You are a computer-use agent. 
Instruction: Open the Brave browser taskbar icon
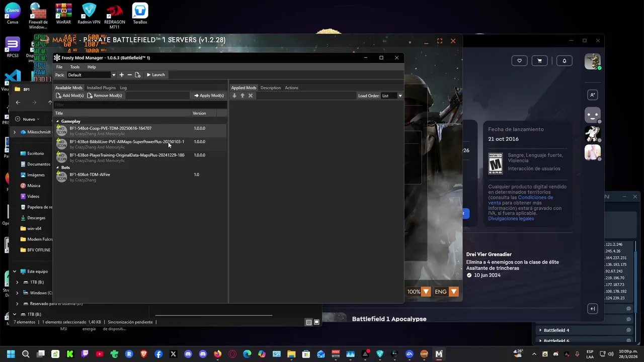click(x=144, y=354)
